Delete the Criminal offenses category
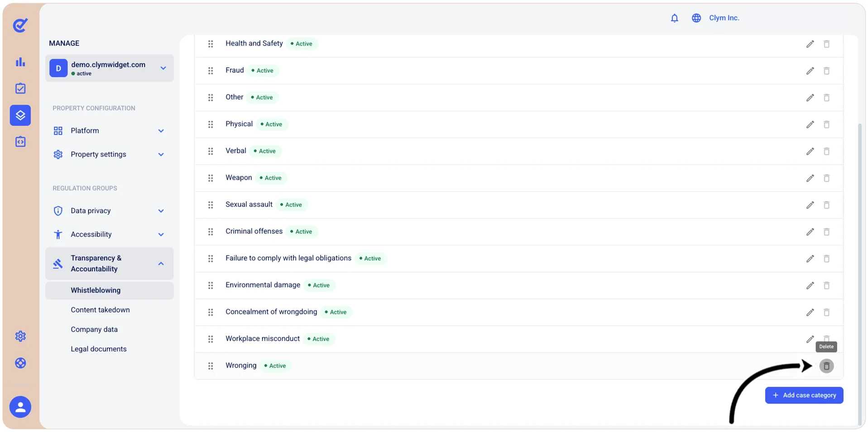 pyautogui.click(x=826, y=232)
